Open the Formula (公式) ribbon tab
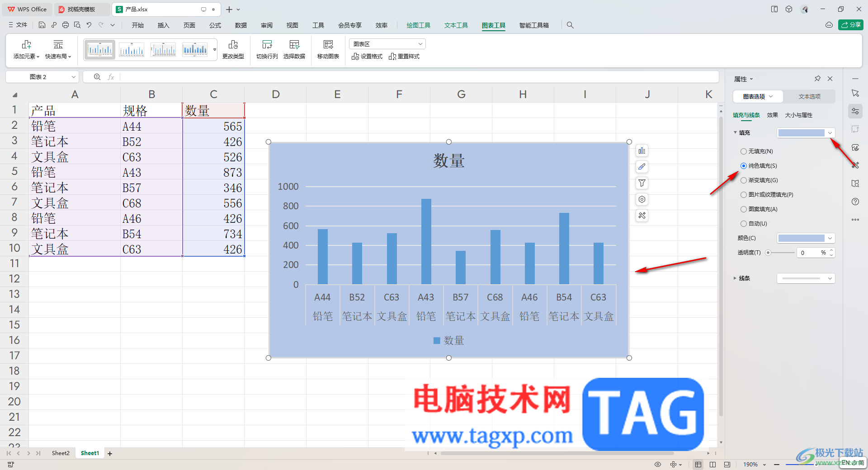Screen dimensions: 868x470 click(x=215, y=25)
